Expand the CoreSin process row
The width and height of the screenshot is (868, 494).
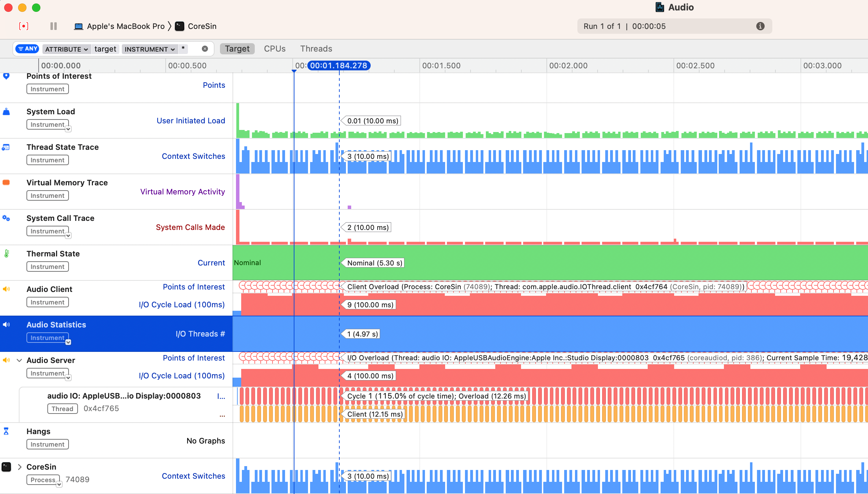pos(19,466)
